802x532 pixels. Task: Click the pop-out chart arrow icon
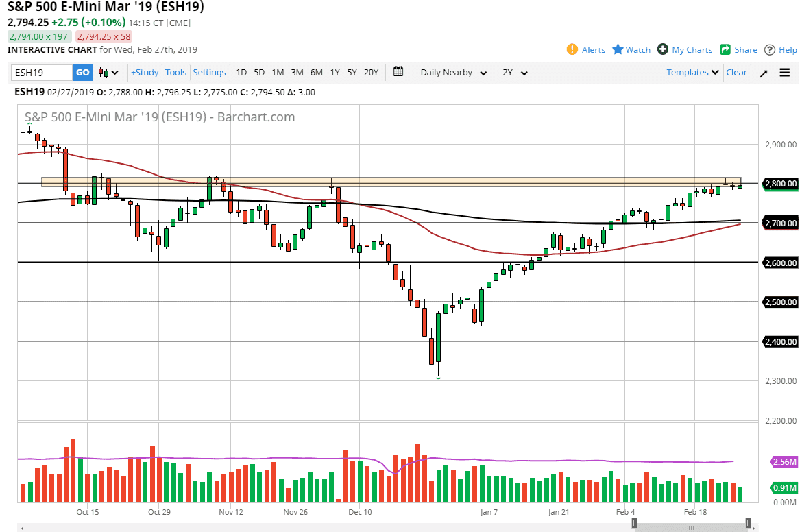[763, 72]
